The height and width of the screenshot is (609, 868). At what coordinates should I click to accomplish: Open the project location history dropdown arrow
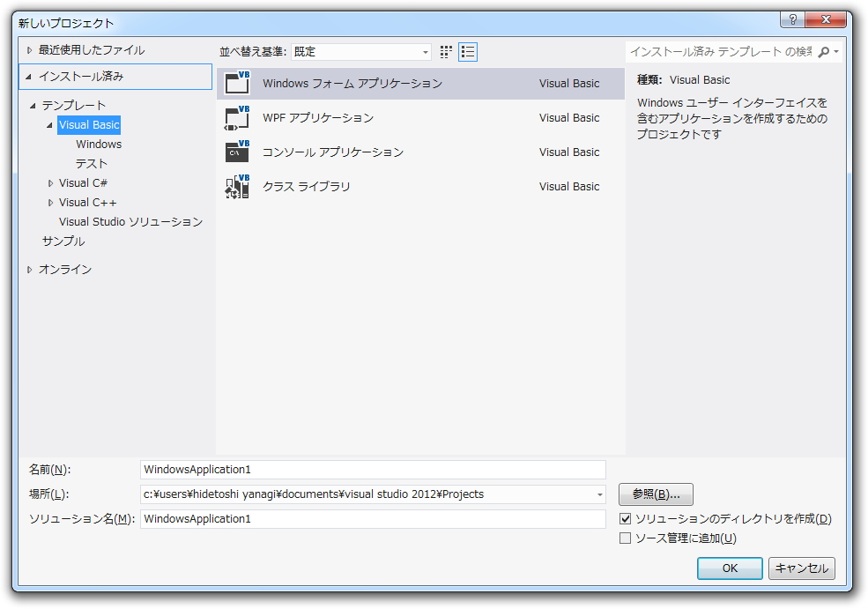[600, 494]
